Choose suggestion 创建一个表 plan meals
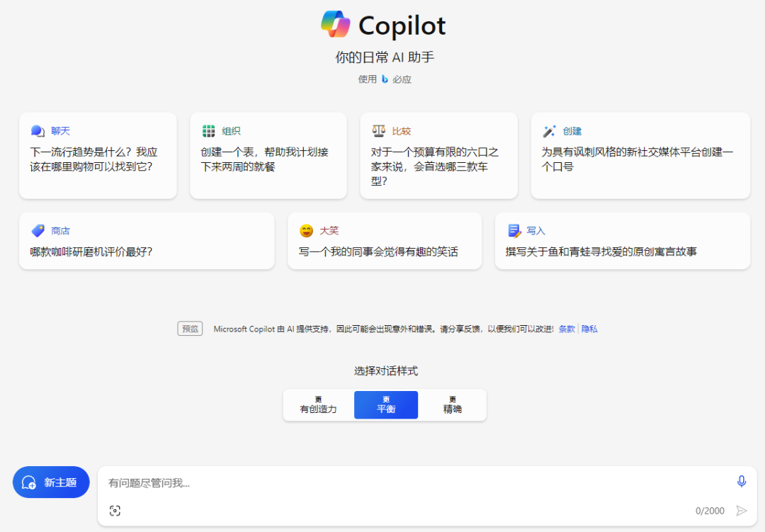Screen dimensions: 765x532 (268, 156)
